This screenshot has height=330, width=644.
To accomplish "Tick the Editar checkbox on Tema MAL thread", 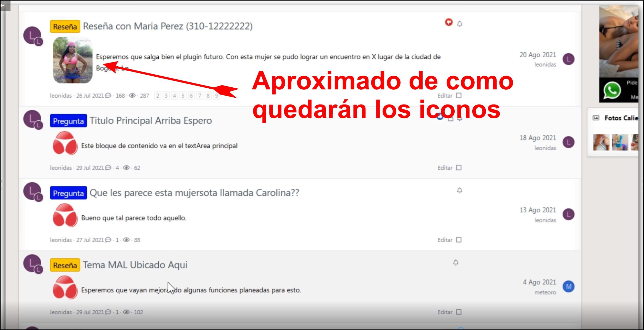I will point(459,312).
